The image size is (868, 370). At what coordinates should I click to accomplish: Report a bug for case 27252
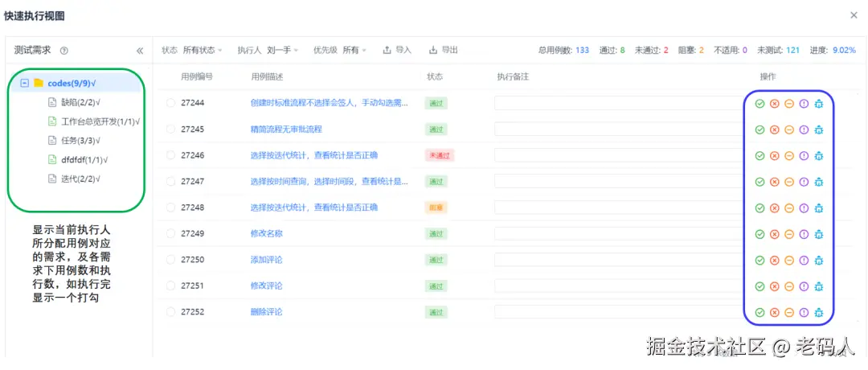pos(819,312)
